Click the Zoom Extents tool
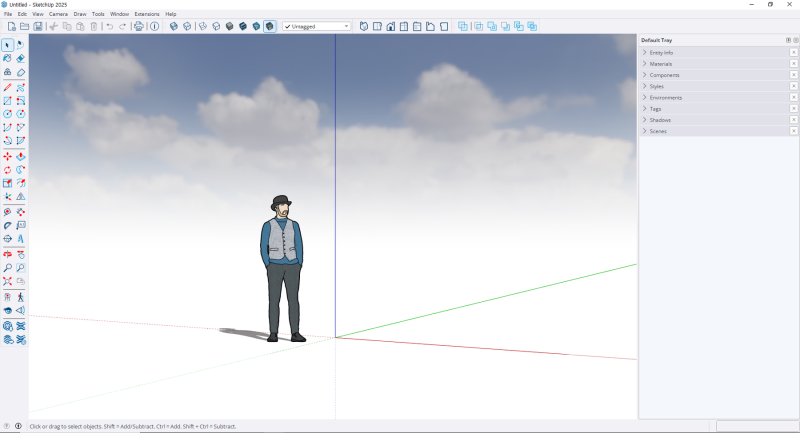Viewport: 800px width, 433px height. pos(7,281)
